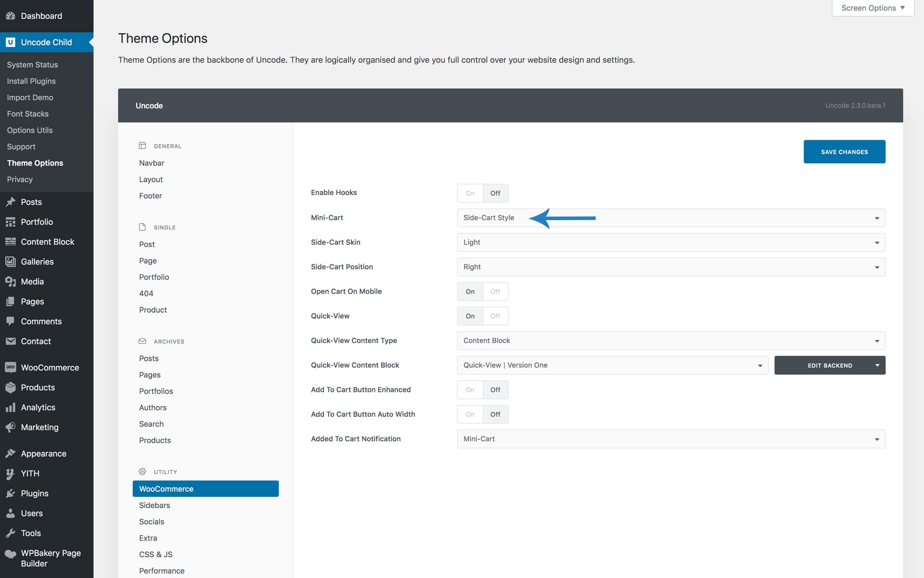This screenshot has height=578, width=924.
Task: Go to Navbar settings section
Action: pos(152,163)
